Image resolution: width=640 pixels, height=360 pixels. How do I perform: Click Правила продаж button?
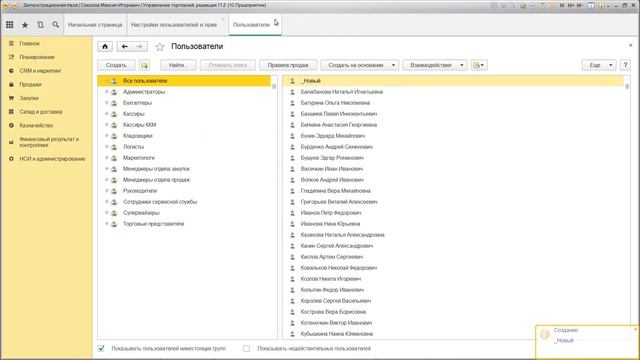tap(288, 65)
